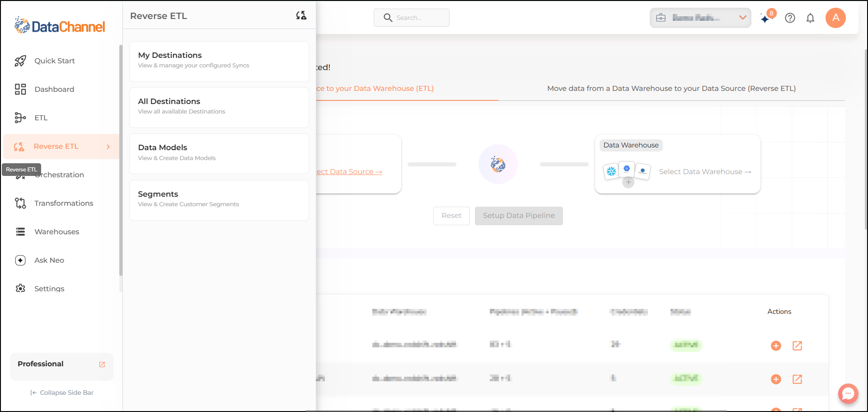The width and height of the screenshot is (868, 412).
Task: Click the Reset button
Action: [x=451, y=216]
